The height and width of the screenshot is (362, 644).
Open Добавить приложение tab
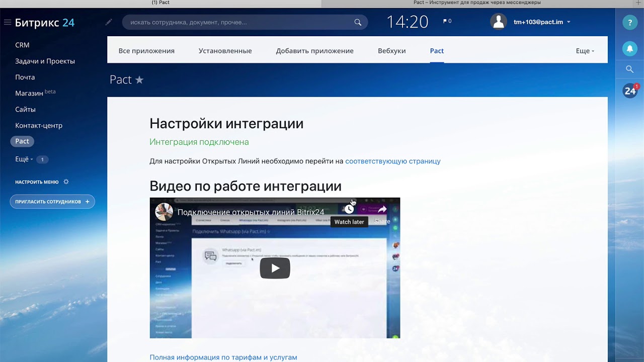[x=314, y=51]
